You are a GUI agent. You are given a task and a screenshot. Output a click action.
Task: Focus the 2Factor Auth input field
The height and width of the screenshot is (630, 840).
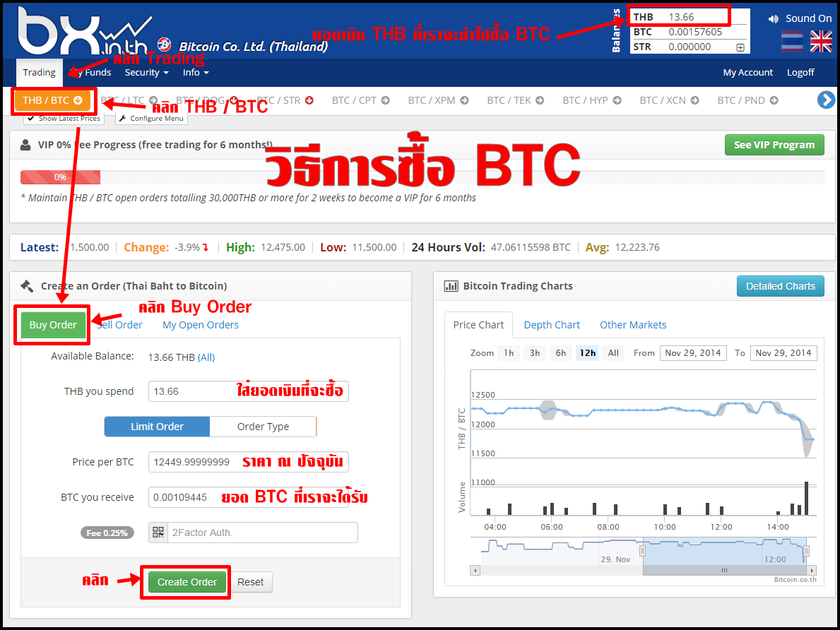pyautogui.click(x=263, y=533)
